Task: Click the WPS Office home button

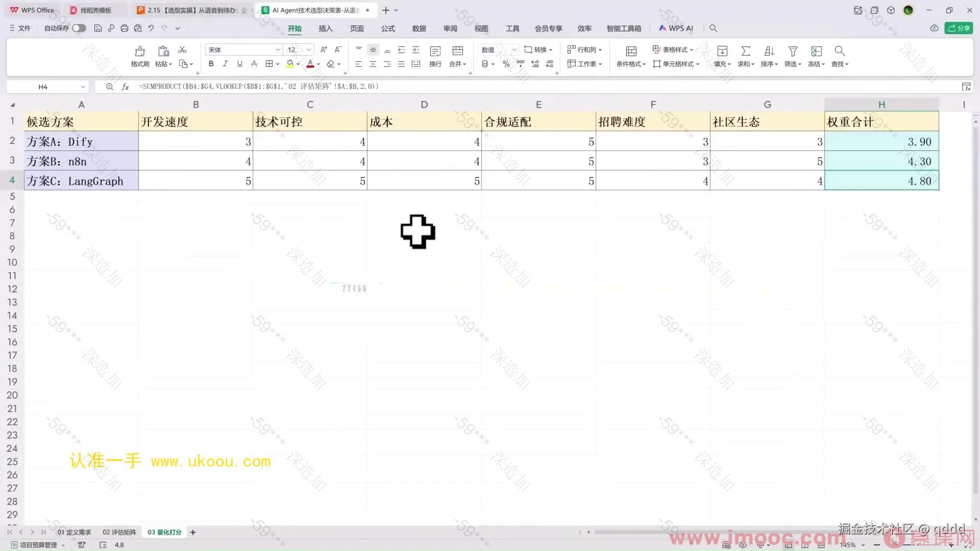Action: point(32,10)
